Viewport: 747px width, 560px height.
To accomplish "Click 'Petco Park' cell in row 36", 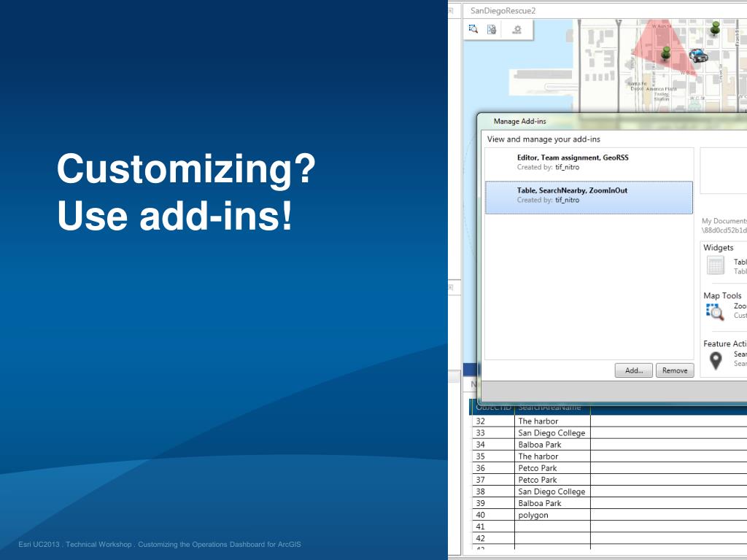I will [x=553, y=468].
